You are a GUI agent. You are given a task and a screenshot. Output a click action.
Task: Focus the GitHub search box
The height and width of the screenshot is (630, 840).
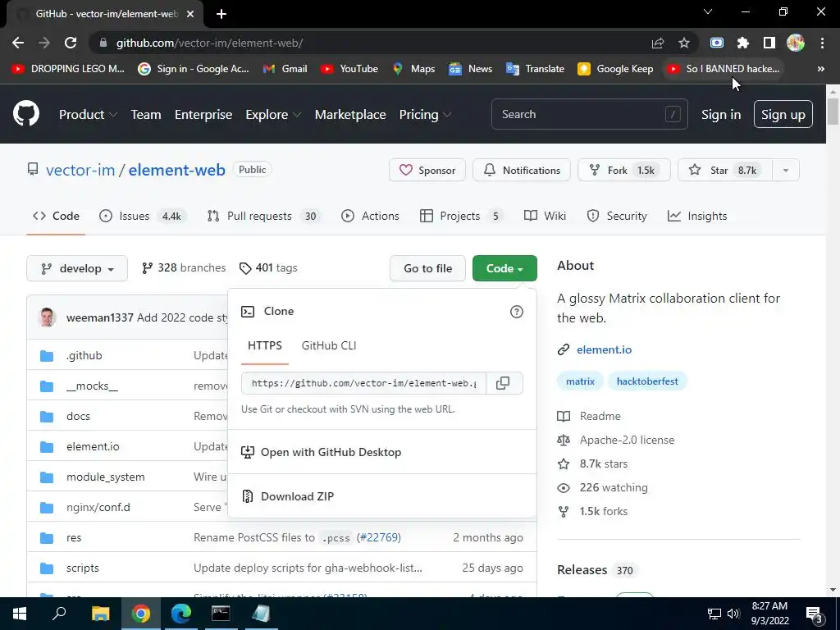pyautogui.click(x=589, y=114)
